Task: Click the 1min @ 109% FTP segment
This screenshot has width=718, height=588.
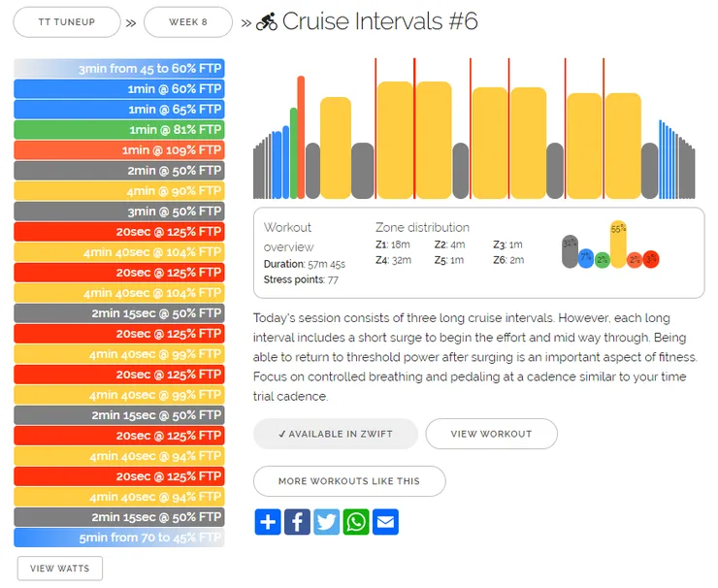Action: tap(119, 150)
